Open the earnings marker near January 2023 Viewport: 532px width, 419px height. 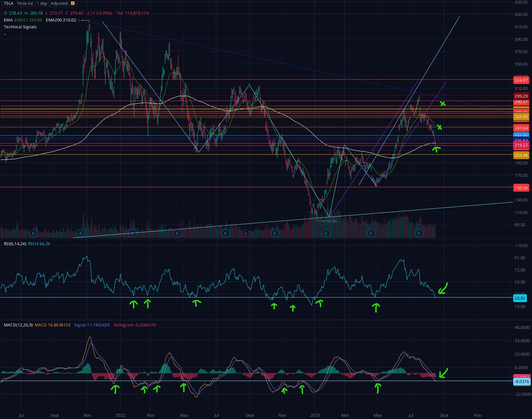[326, 232]
